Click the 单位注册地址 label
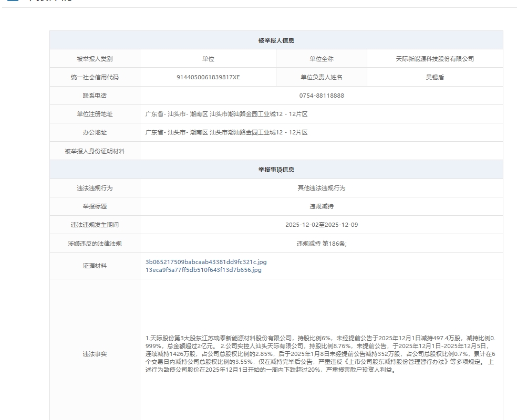 95,114
